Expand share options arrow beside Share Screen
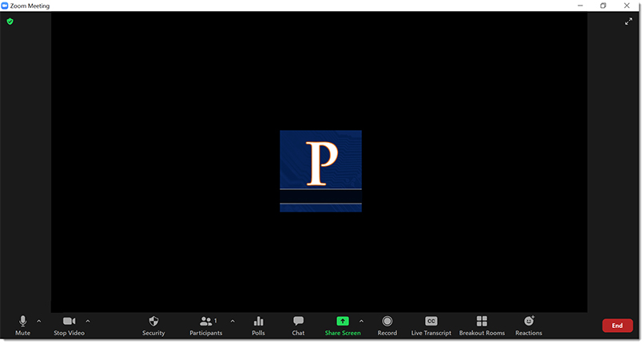644x344 pixels. pos(361,321)
